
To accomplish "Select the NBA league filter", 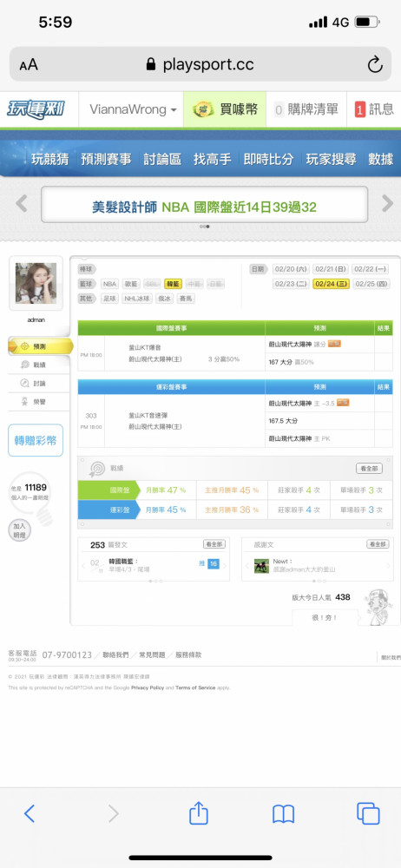I will pos(109,284).
